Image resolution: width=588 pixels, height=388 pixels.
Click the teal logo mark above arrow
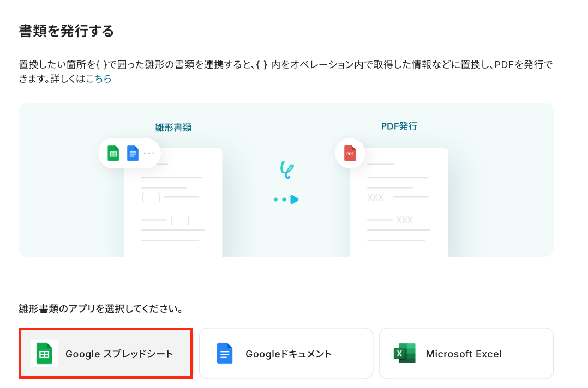(287, 169)
